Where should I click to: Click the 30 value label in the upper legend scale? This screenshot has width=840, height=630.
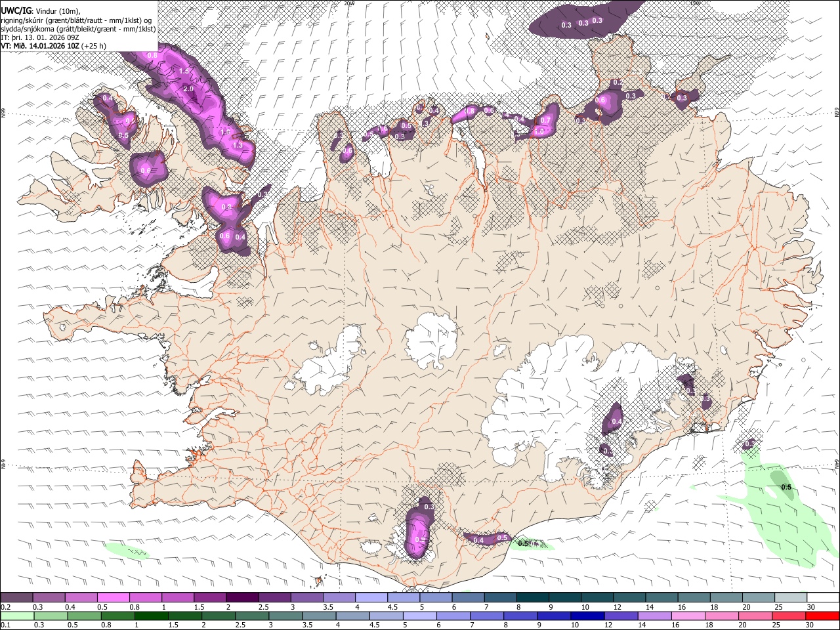click(811, 607)
